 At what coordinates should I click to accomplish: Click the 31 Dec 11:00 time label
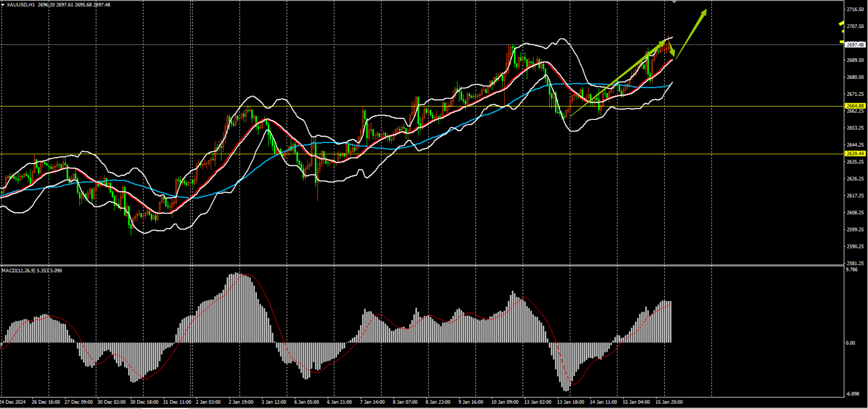tap(177, 402)
